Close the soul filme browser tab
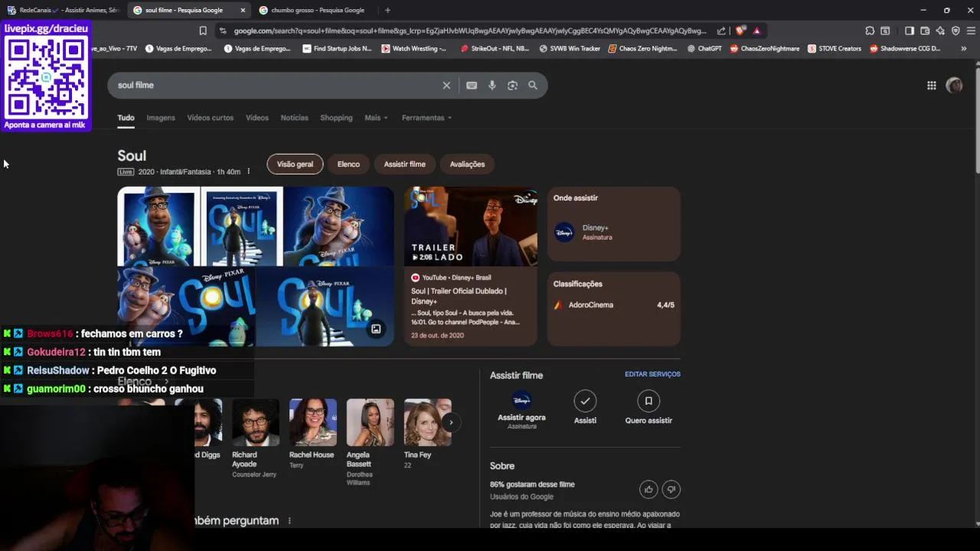Screen dimensions: 980x551 (x=243, y=10)
